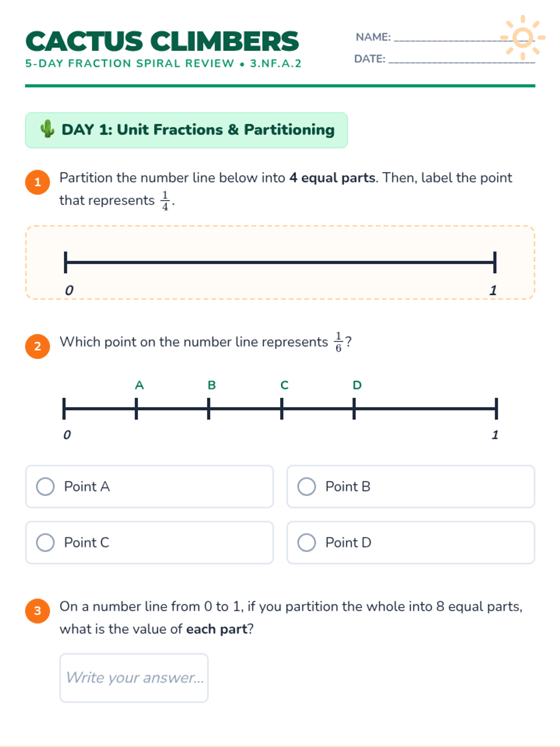Click tick mark B on the number line
560x747 pixels.
tap(209, 409)
